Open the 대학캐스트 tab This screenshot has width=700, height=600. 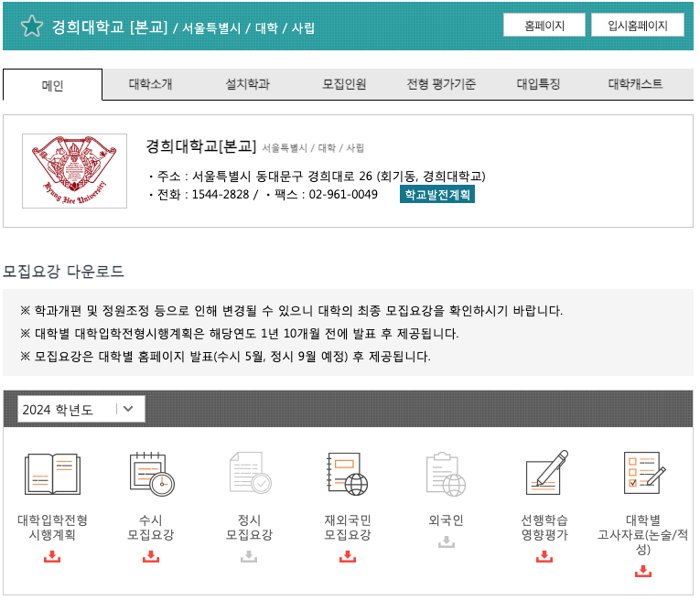point(635,84)
